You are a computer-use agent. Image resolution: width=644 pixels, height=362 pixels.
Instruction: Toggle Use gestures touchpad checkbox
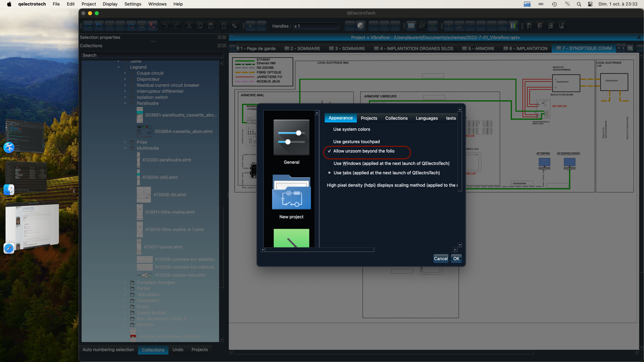click(330, 142)
